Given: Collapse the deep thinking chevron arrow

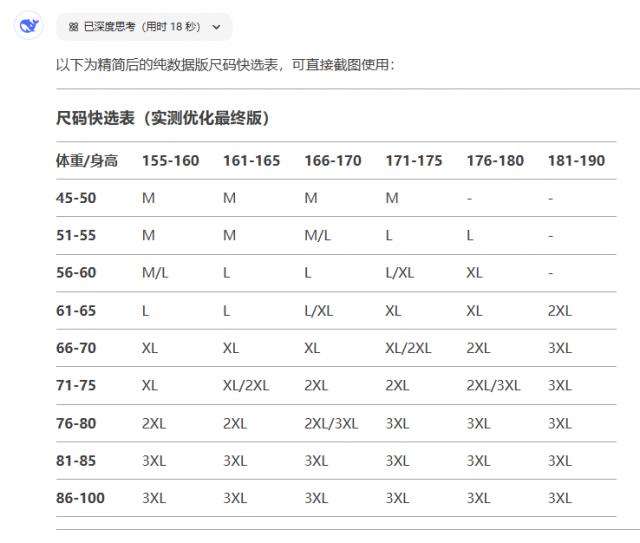Looking at the screenshot, I should [216, 27].
